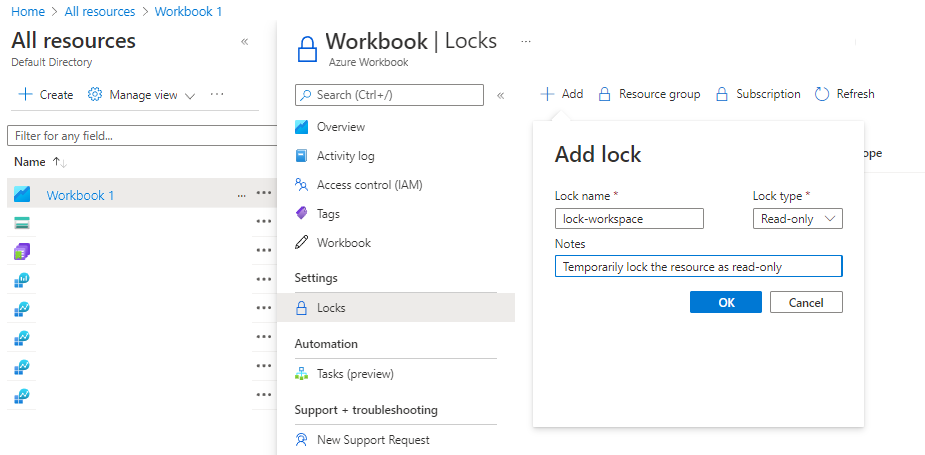The image size is (925, 455).
Task: Click the large lock icon beside Workbook title
Action: 307,49
